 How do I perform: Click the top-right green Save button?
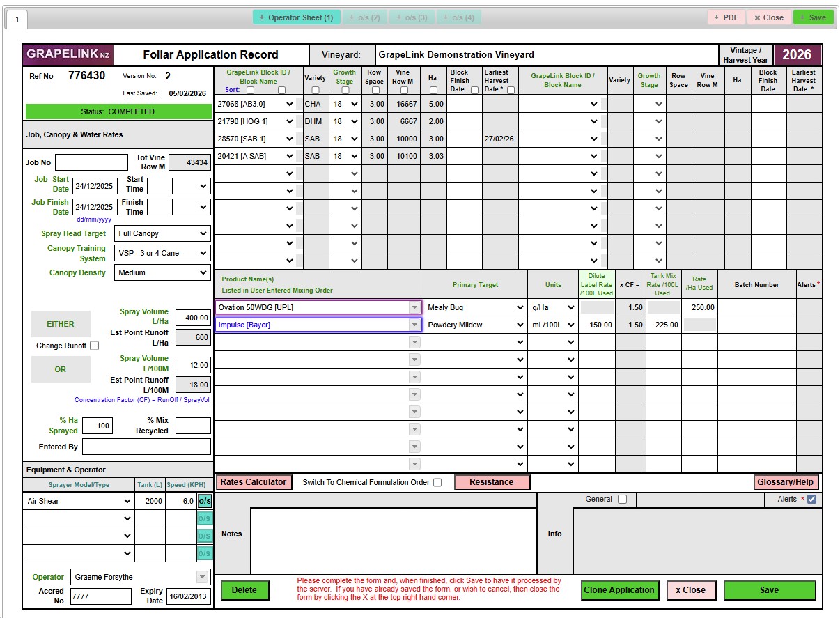813,17
